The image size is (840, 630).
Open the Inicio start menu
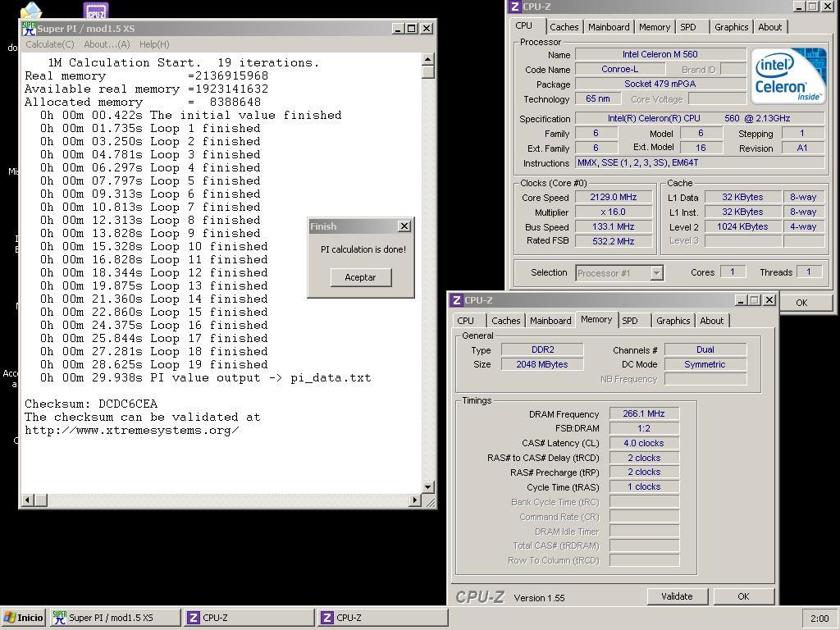click(24, 618)
